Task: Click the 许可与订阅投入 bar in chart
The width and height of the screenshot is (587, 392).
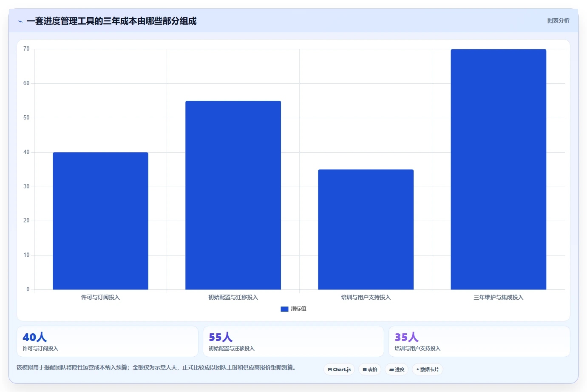Action: pyautogui.click(x=100, y=221)
